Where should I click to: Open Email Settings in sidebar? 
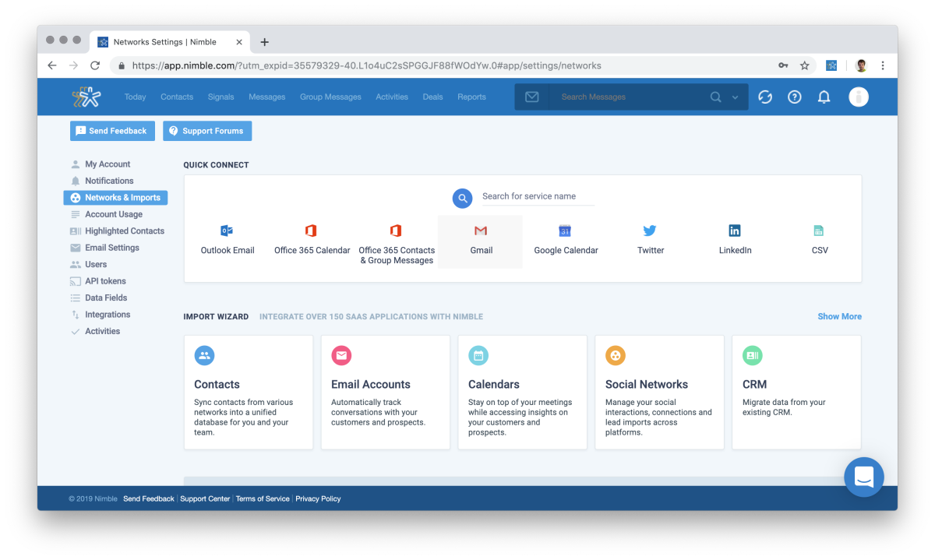[112, 248]
